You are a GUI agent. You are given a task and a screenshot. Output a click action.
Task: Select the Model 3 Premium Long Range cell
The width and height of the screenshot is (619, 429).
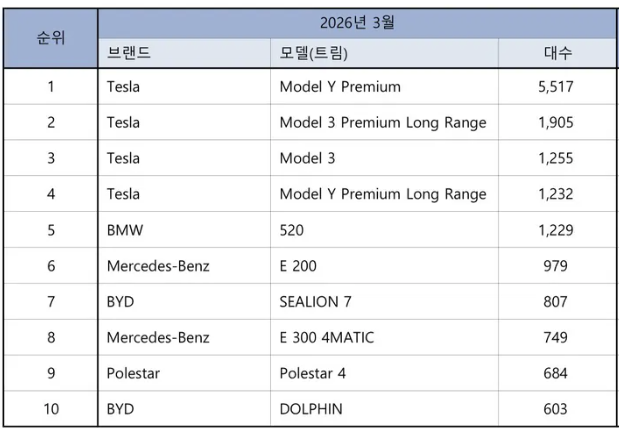pyautogui.click(x=383, y=122)
